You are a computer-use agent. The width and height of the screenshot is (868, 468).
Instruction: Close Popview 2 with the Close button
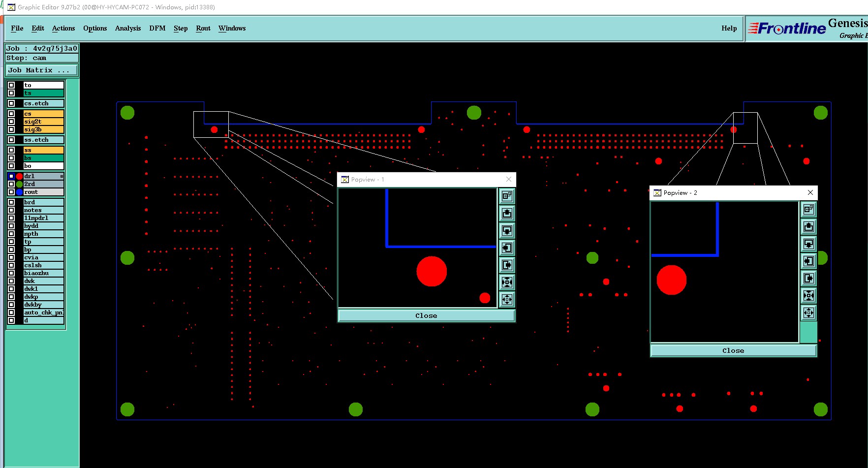tap(733, 350)
